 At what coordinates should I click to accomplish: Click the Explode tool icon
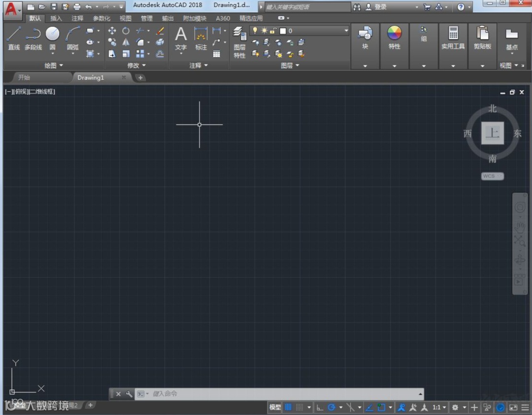pyautogui.click(x=160, y=42)
